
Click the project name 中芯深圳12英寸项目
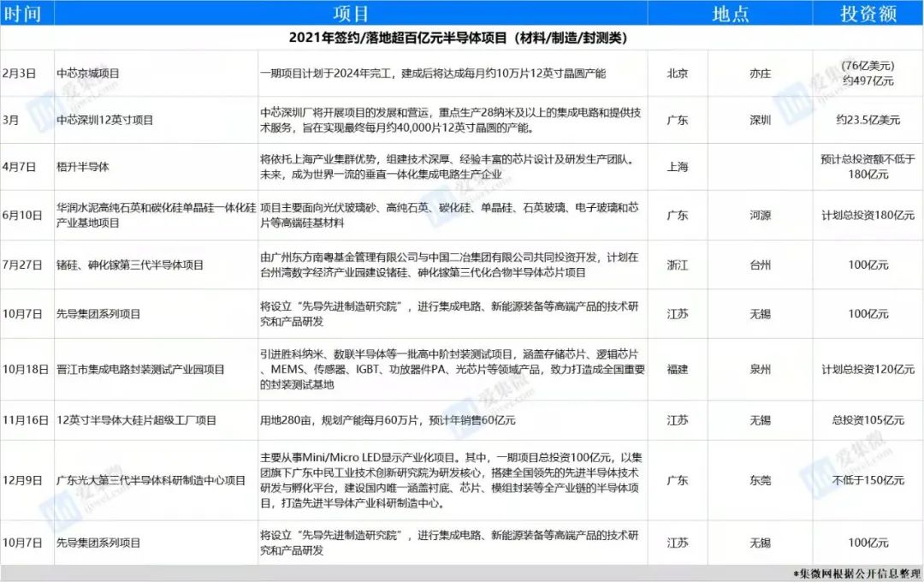click(x=105, y=120)
